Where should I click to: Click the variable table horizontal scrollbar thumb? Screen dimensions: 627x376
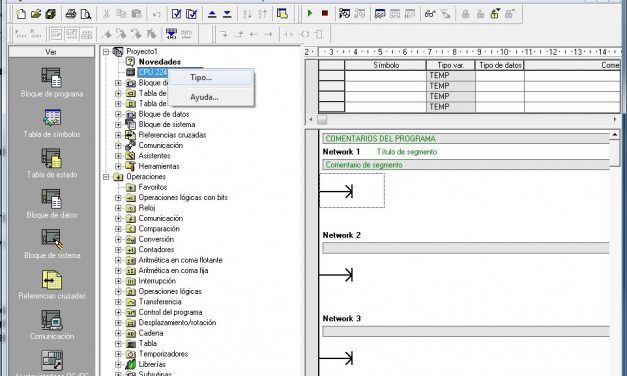coord(322,120)
